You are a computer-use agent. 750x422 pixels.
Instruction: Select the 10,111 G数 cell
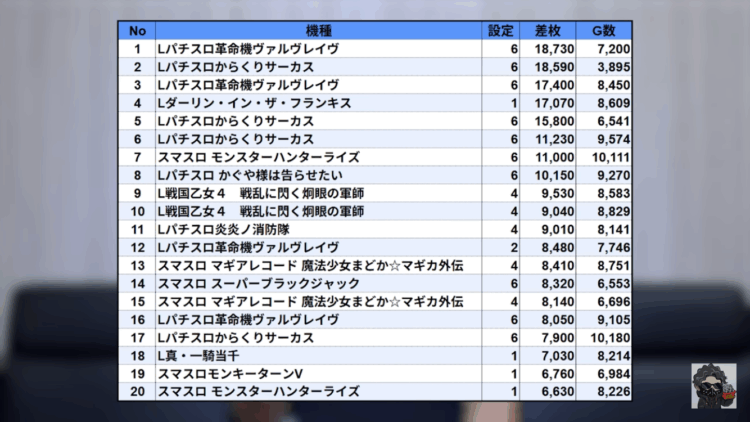coord(610,157)
